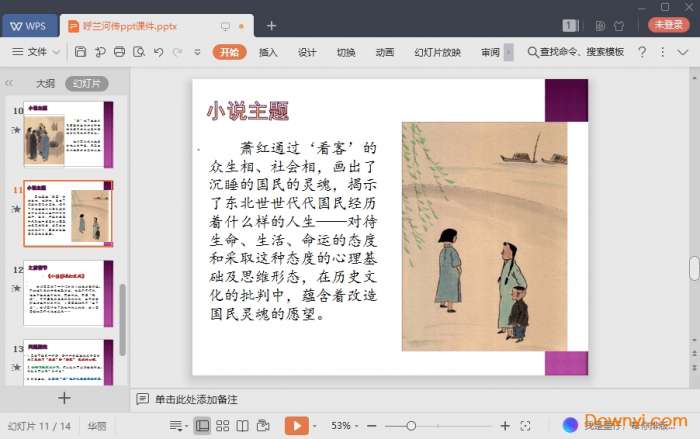Click the Undo arrow icon
700x439 pixels.
tap(158, 52)
